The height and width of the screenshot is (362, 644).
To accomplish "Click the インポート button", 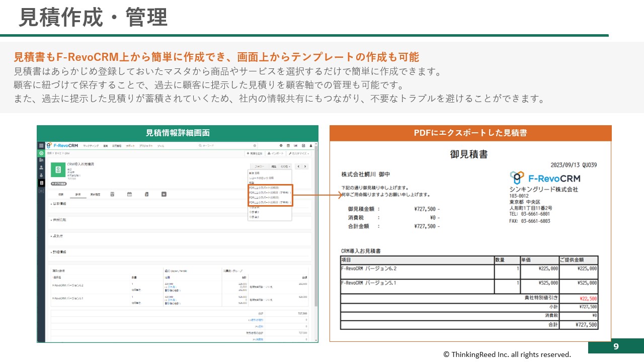I will click(275, 153).
